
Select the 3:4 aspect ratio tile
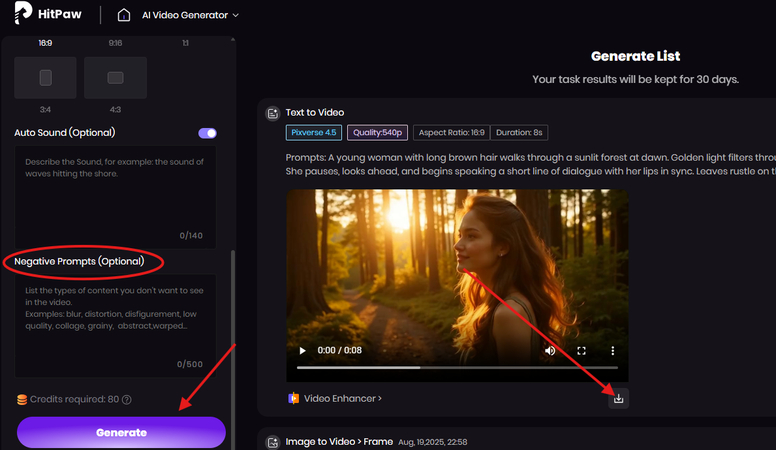tap(46, 78)
